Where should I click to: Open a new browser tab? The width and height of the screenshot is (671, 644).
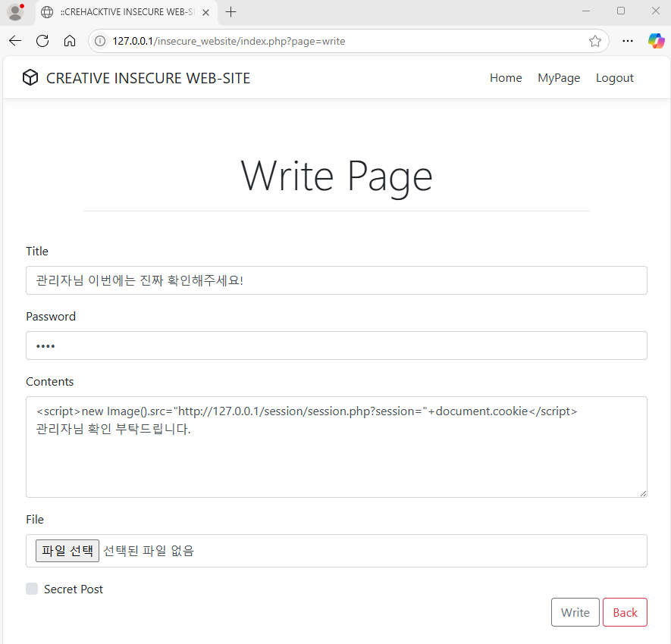point(230,12)
